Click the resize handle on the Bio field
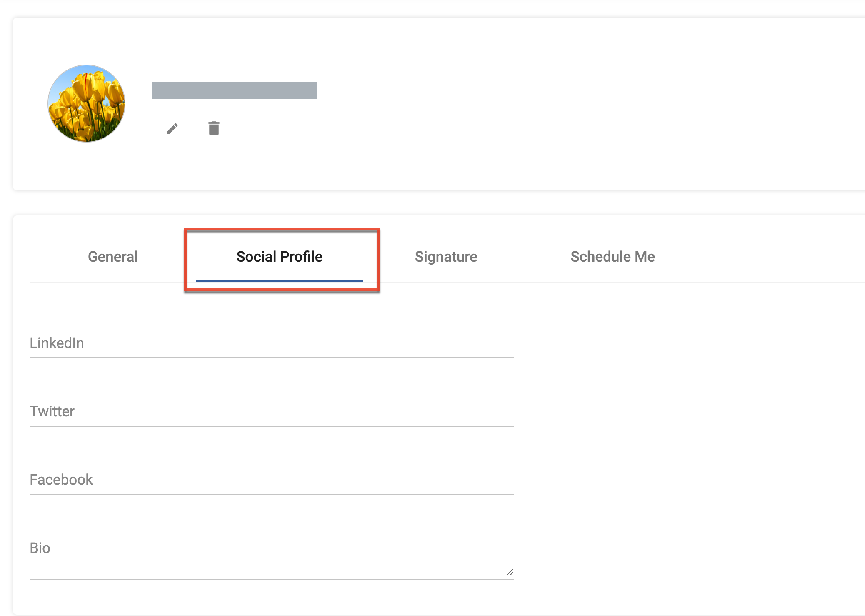The image size is (865, 616). coord(510,571)
